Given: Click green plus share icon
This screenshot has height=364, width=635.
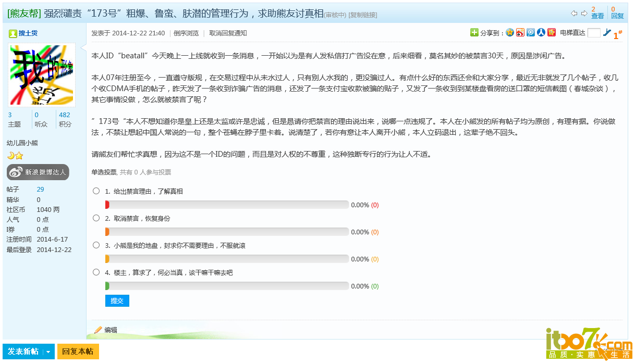Looking at the screenshot, I should pyautogui.click(x=474, y=32).
